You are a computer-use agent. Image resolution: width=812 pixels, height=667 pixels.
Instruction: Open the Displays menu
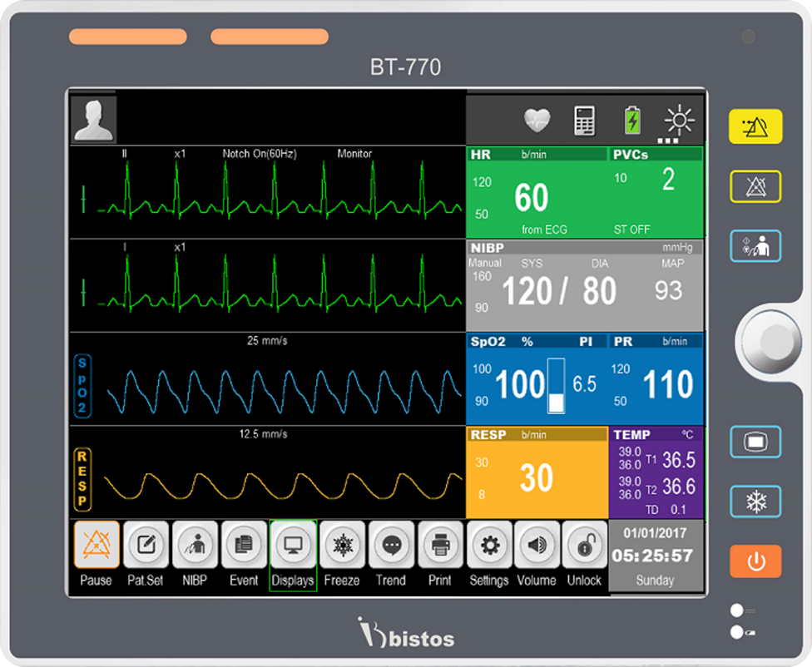(293, 546)
